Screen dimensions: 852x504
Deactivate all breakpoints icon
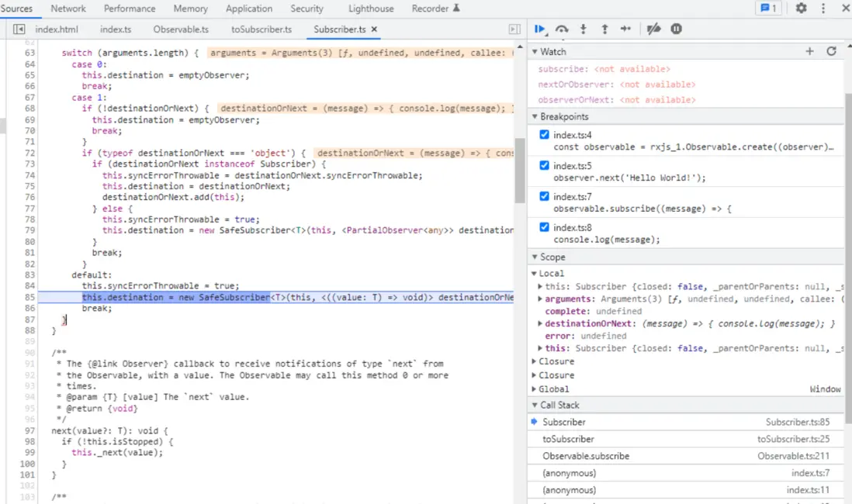(653, 29)
